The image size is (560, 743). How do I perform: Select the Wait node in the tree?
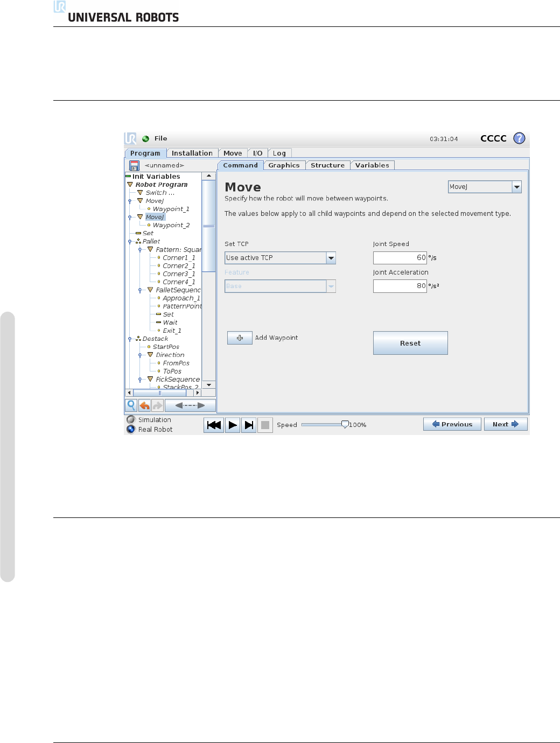(170, 323)
